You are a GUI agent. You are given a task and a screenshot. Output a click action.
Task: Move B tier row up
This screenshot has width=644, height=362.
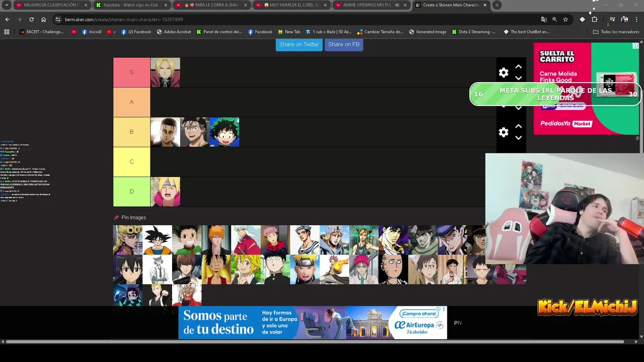[519, 127]
